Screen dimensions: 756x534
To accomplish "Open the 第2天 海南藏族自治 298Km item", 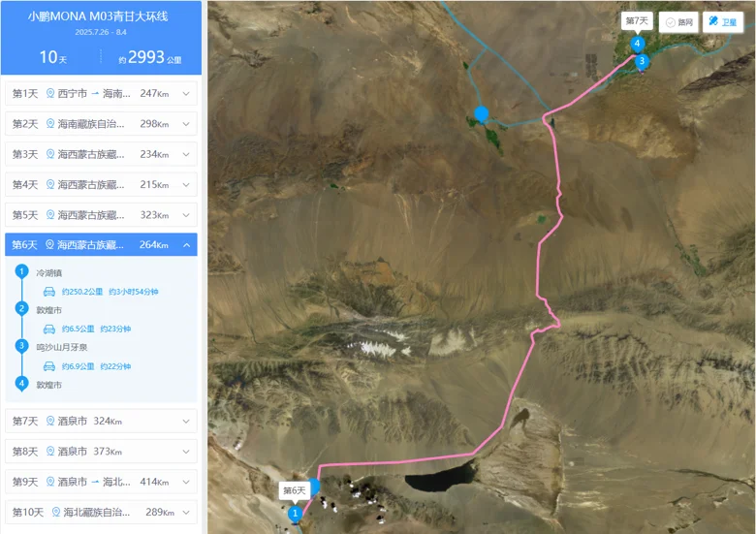I will [x=101, y=124].
